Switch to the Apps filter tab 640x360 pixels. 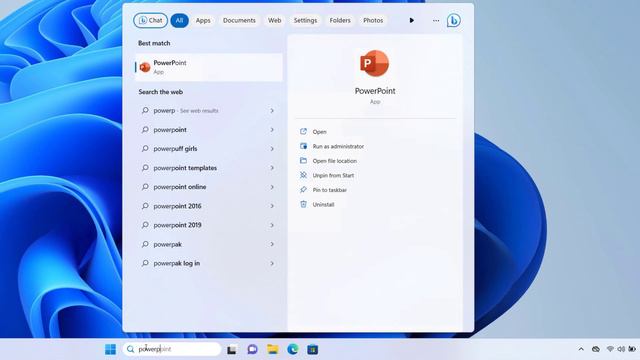tap(203, 20)
